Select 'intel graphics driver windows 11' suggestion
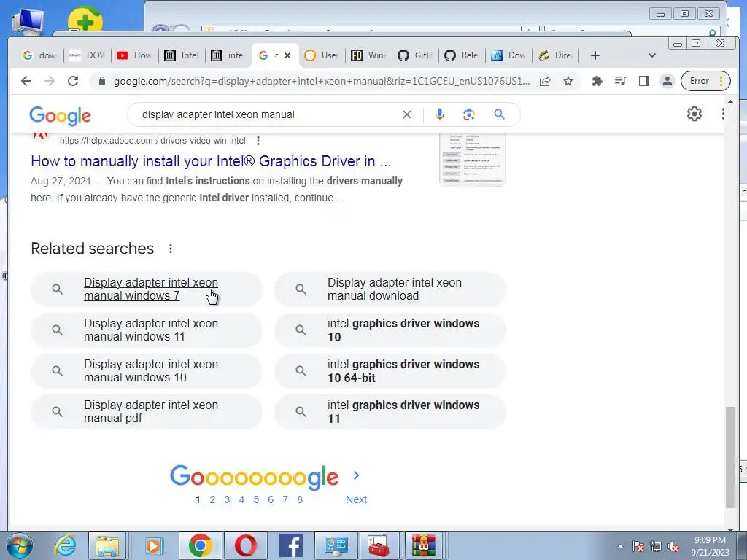This screenshot has height=560, width=747. point(390,412)
